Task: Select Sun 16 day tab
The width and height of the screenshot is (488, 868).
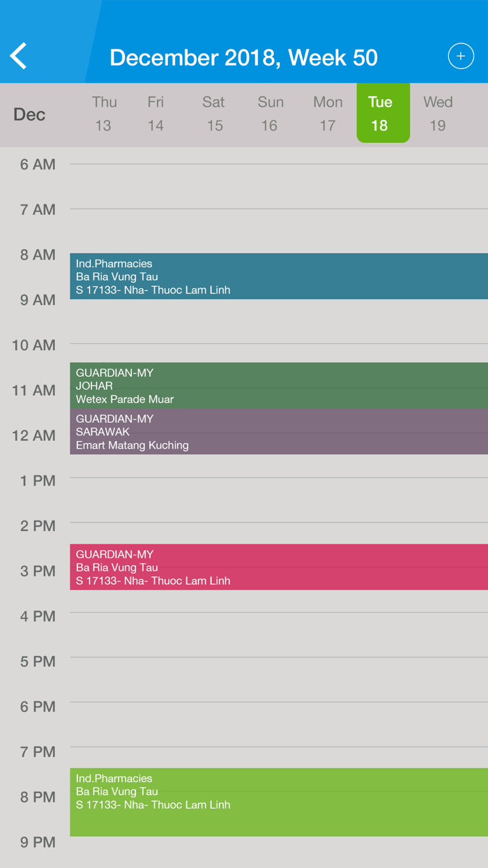Action: click(x=270, y=114)
